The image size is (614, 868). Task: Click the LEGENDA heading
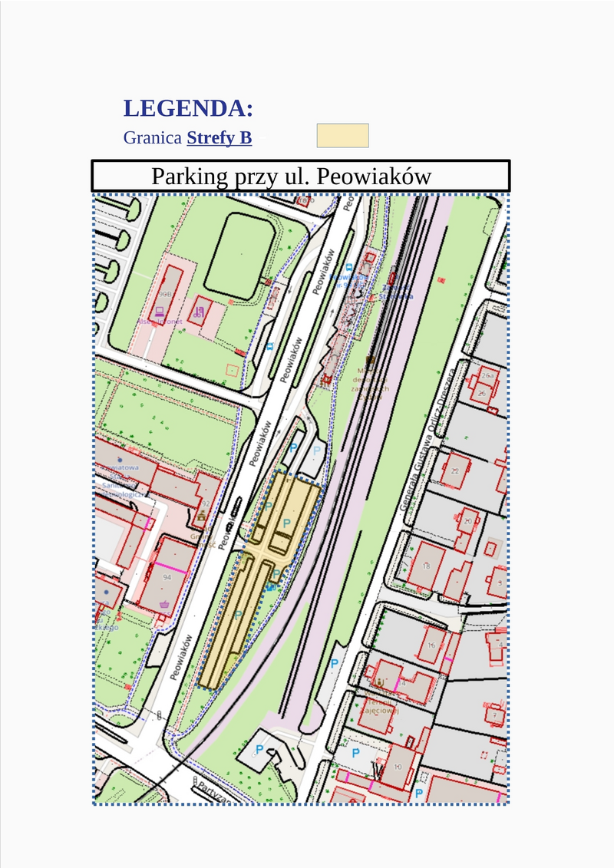188,108
